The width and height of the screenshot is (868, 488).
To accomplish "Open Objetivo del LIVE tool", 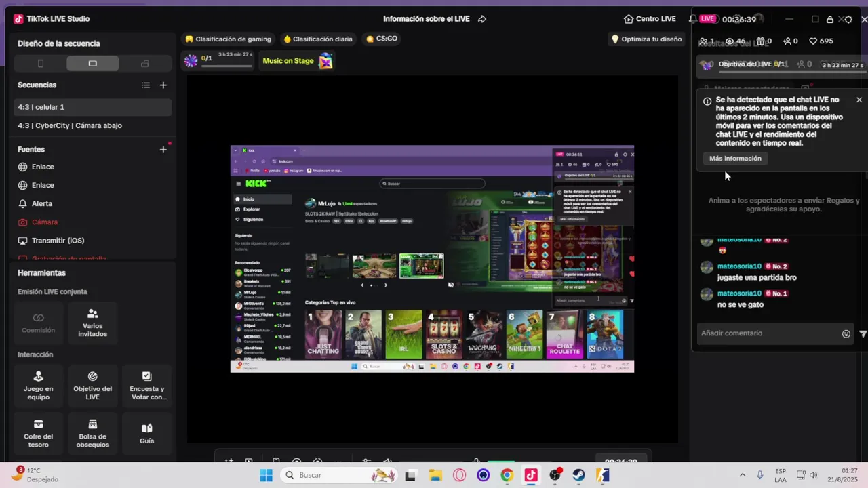I will click(x=93, y=385).
